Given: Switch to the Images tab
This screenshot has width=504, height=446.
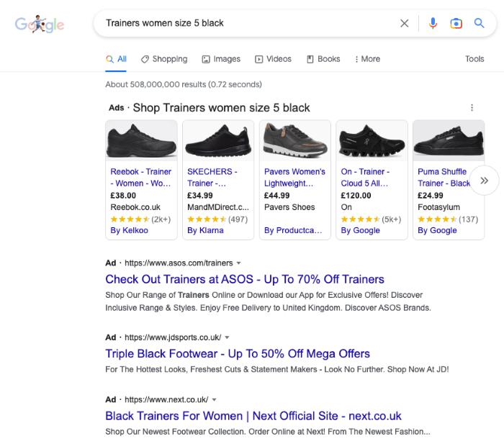Looking at the screenshot, I should coord(221,59).
